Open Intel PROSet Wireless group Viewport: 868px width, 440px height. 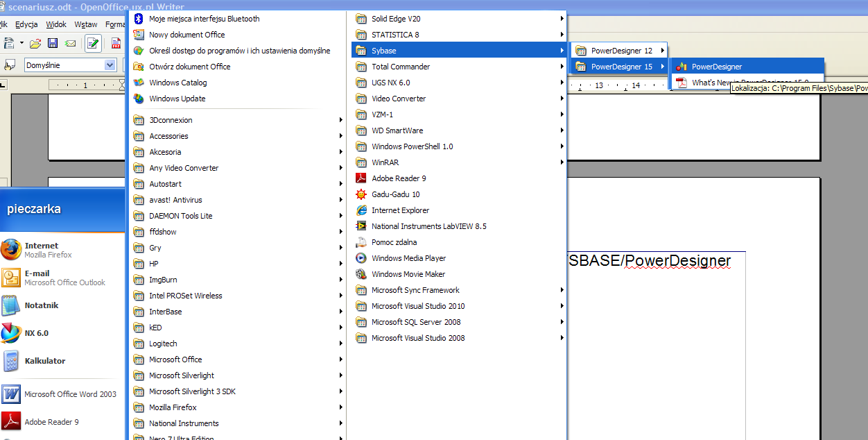[236, 296]
